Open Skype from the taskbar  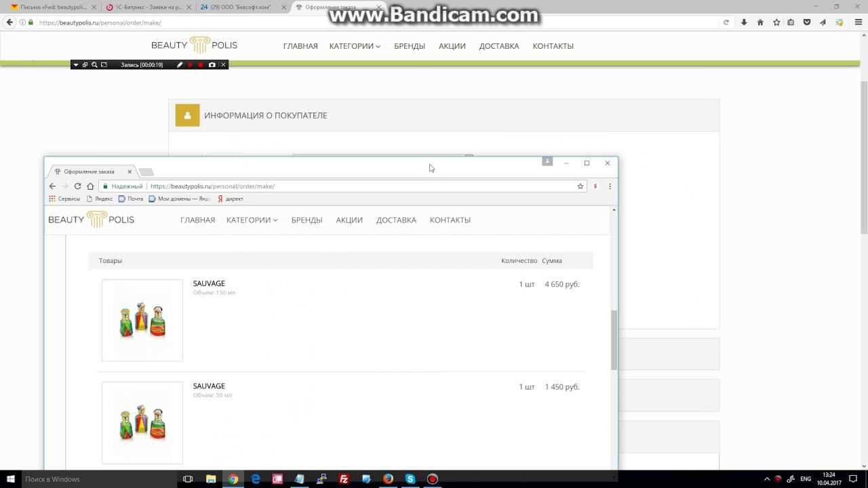click(410, 479)
